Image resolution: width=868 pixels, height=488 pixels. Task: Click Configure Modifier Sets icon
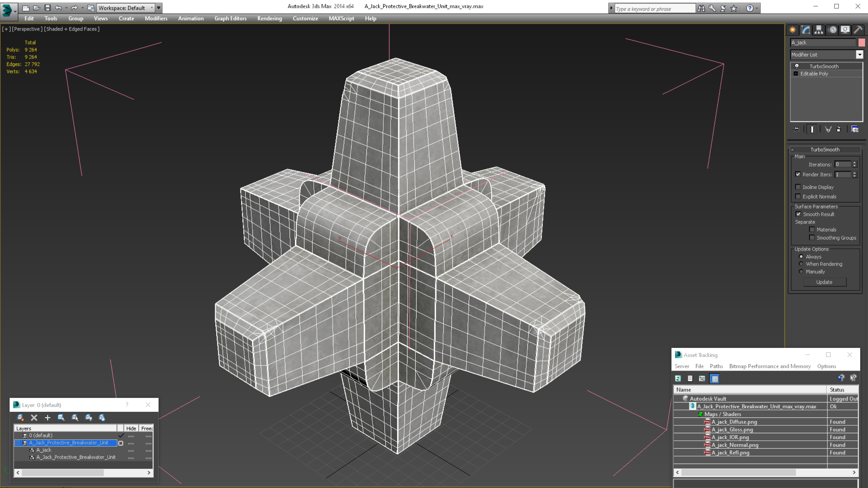tap(855, 129)
